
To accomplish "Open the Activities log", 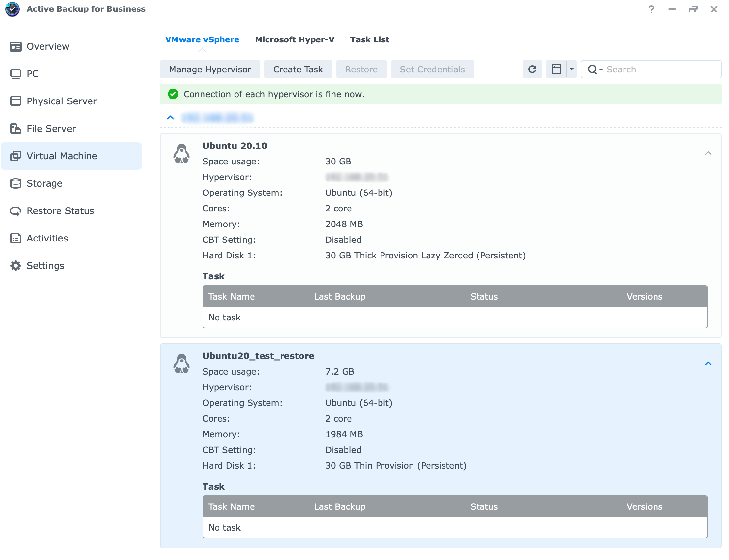I will click(71, 238).
